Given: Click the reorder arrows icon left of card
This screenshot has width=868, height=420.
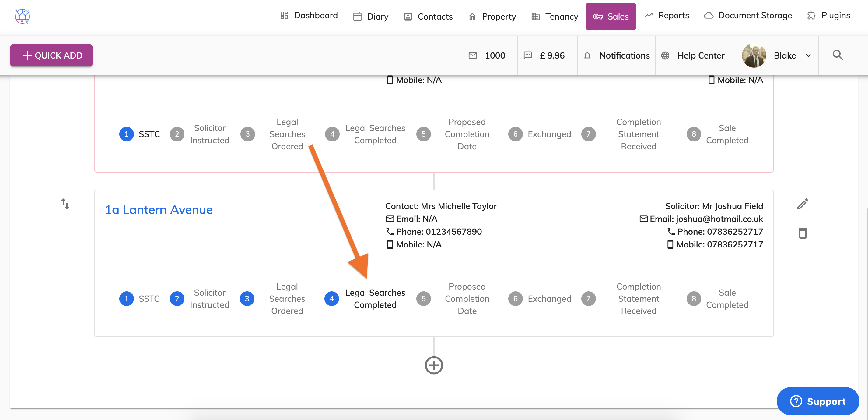Looking at the screenshot, I should pos(65,204).
